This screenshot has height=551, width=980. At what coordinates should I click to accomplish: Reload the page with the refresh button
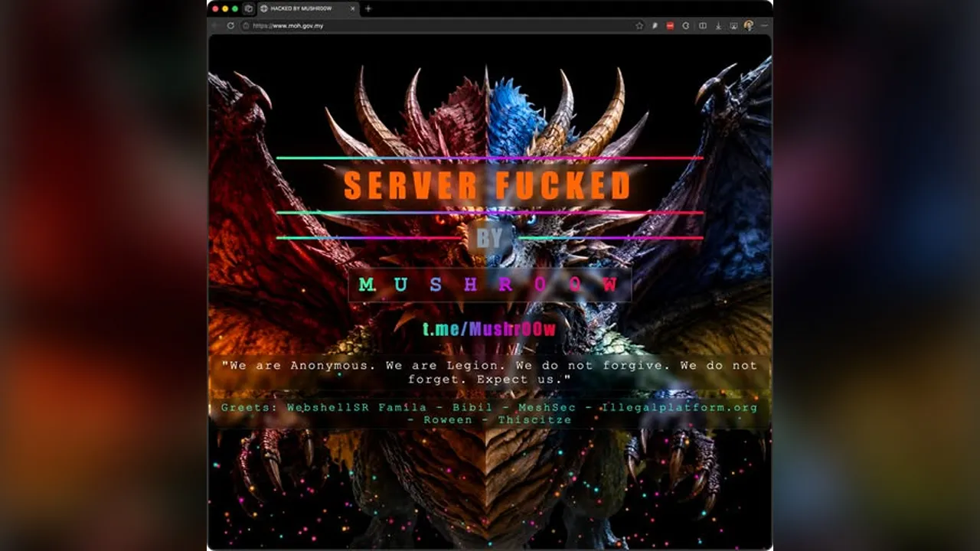(230, 25)
